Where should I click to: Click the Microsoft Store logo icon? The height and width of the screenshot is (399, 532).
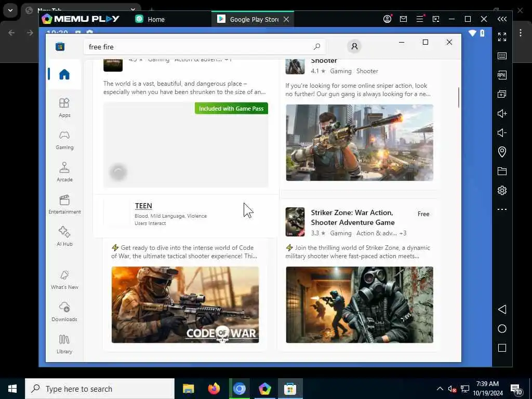[x=60, y=46]
